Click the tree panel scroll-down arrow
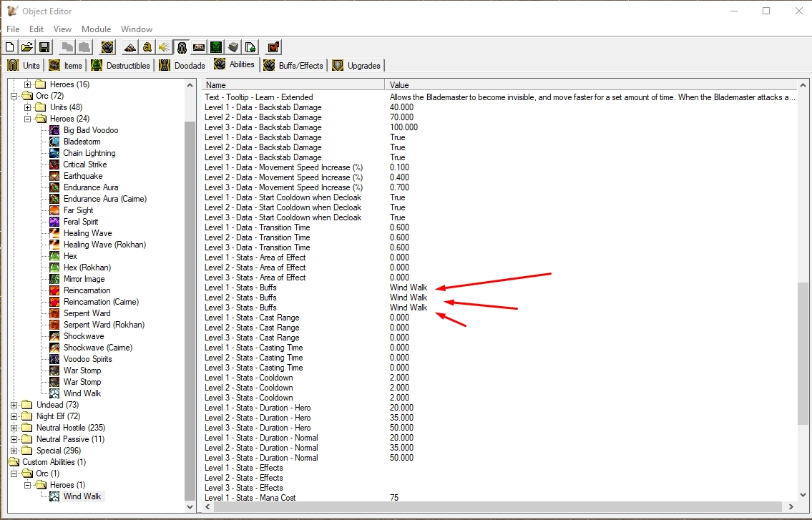 pyautogui.click(x=190, y=507)
